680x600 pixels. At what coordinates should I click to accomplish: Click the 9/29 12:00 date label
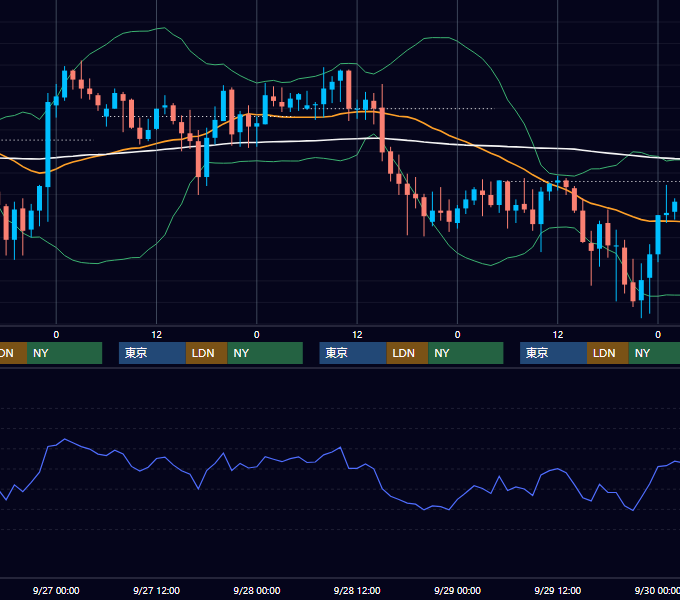click(x=558, y=590)
